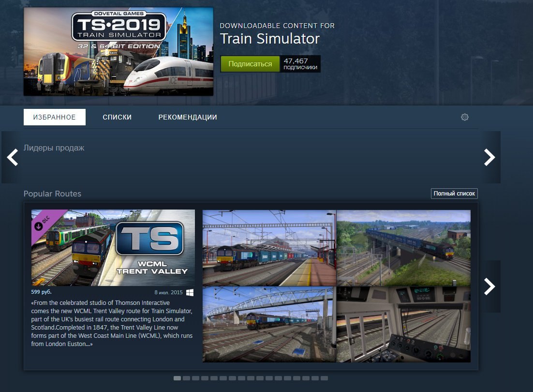Screen dimensions: 533x392
Task: Click the Windows platform icon
Action: 190,292
